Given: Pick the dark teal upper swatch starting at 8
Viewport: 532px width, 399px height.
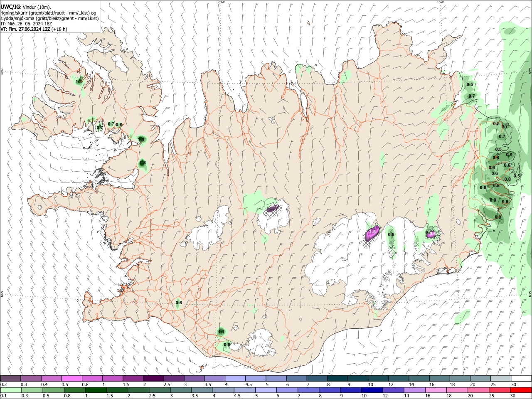Looking at the screenshot, I should coord(337,378).
